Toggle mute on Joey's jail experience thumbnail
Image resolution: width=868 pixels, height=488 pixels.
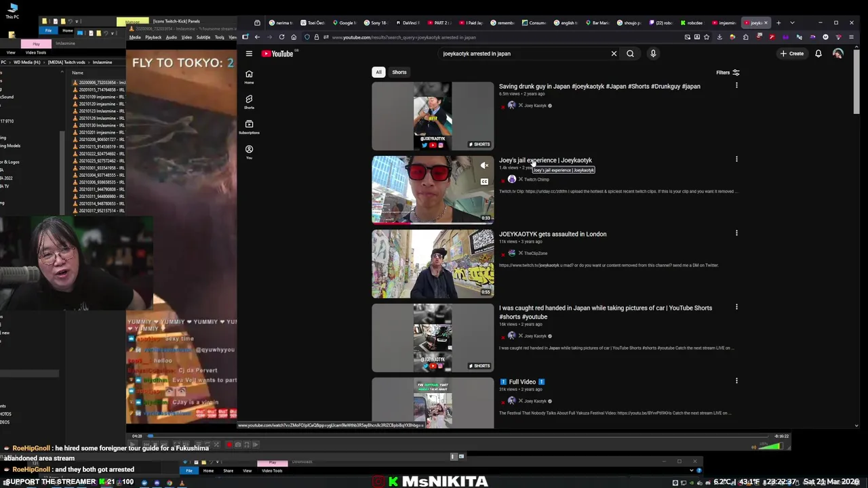pos(484,165)
